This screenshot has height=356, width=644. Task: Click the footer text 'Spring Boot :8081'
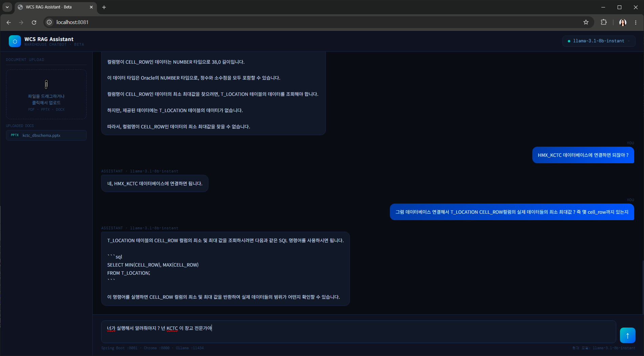(x=119, y=348)
